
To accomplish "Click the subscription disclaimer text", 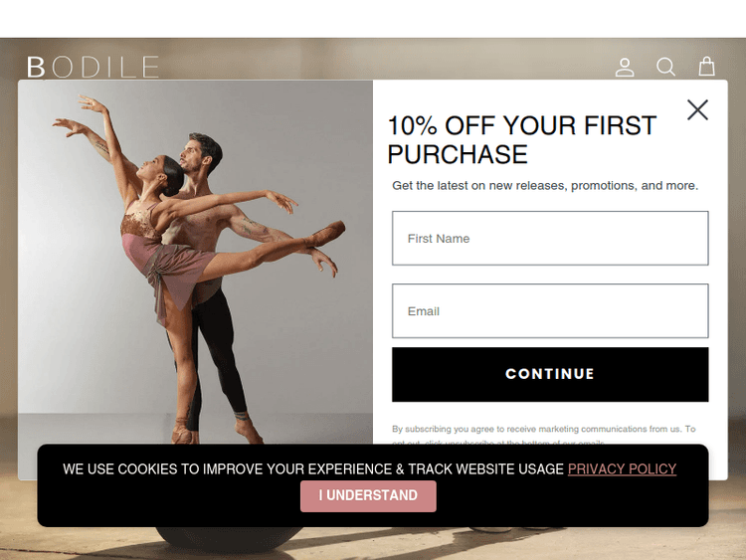I will click(544, 434).
